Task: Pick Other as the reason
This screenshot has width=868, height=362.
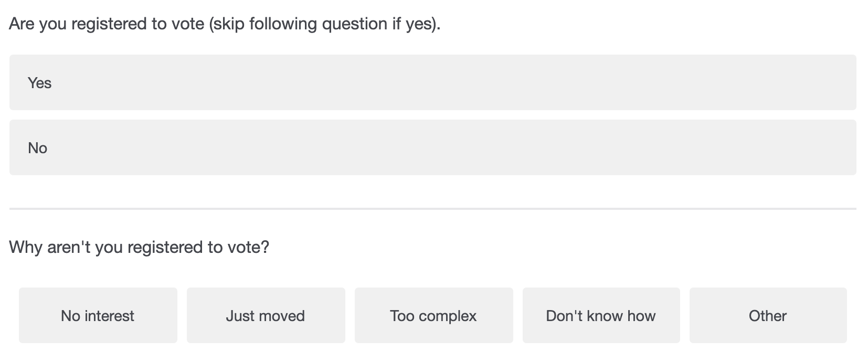Action: (768, 315)
